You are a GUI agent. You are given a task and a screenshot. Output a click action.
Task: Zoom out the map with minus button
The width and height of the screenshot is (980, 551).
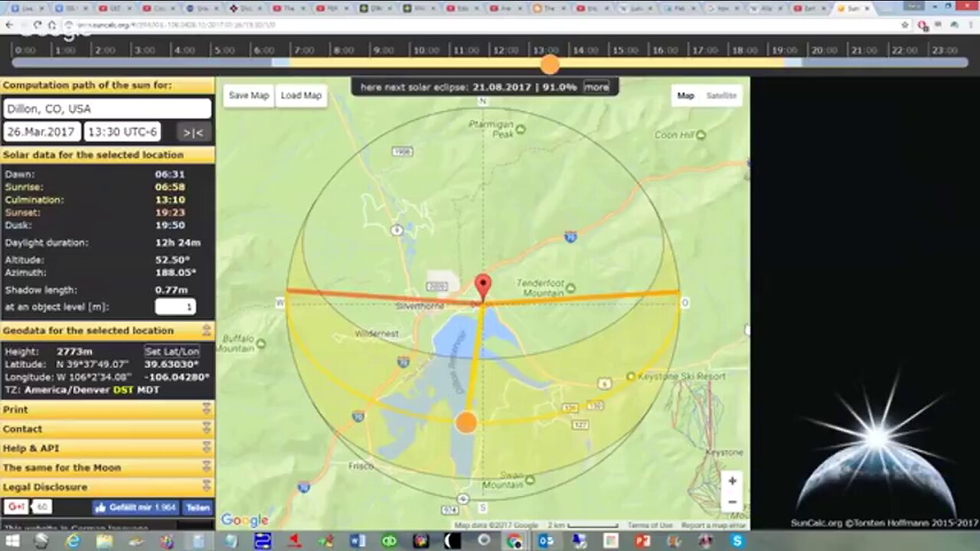pos(732,502)
